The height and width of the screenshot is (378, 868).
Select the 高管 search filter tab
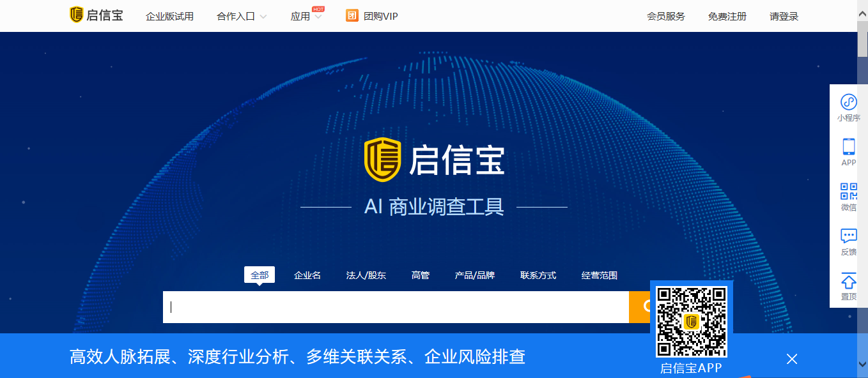[421, 275]
